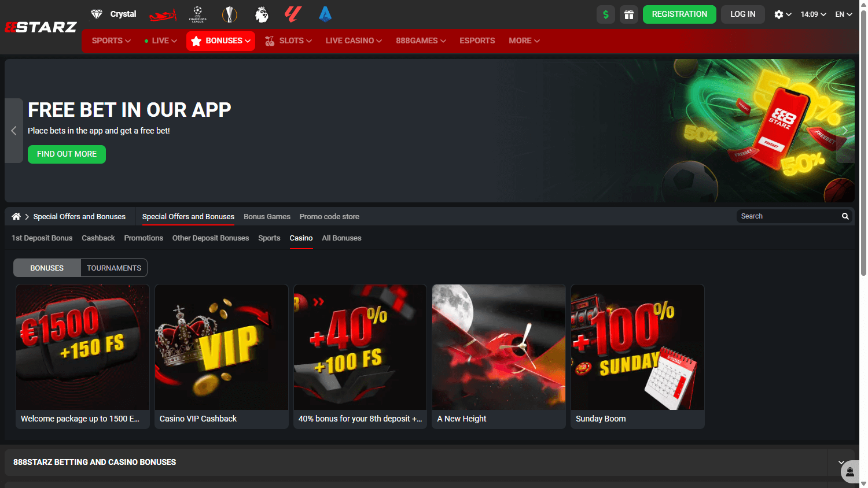868x488 pixels.
Task: Select the LaLiga icon in top bar
Action: [x=293, y=14]
